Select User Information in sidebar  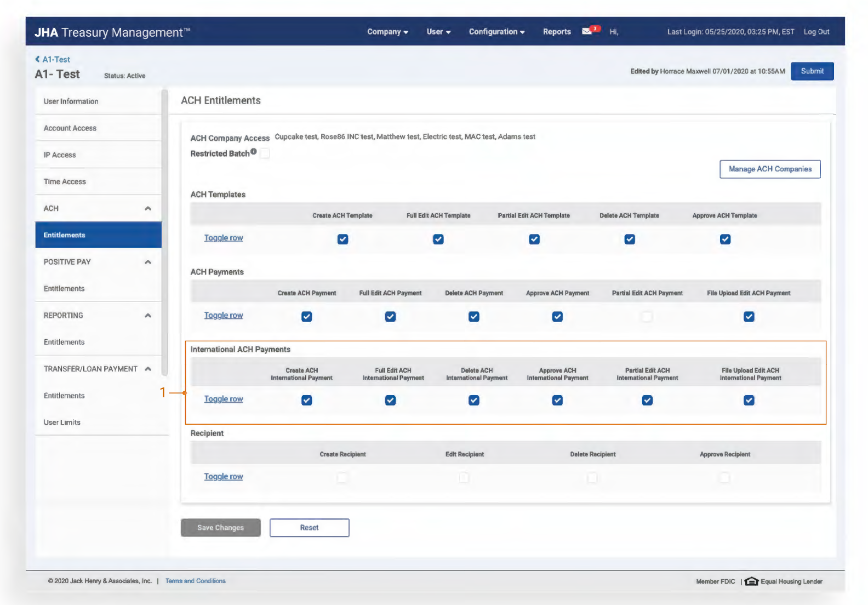pyautogui.click(x=71, y=101)
